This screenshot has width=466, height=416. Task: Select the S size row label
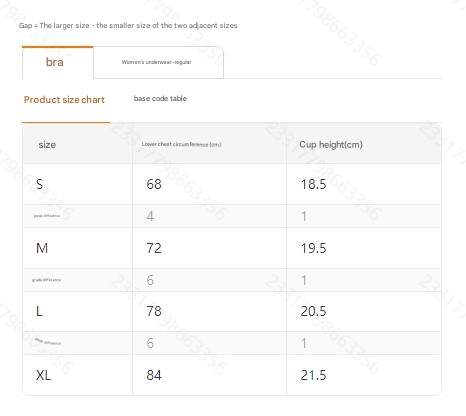[x=39, y=184]
